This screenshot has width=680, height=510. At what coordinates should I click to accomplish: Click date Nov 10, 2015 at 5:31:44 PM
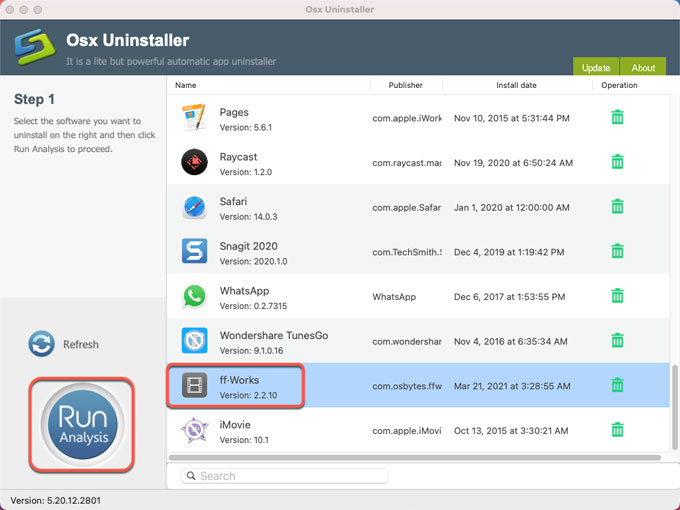tap(511, 118)
